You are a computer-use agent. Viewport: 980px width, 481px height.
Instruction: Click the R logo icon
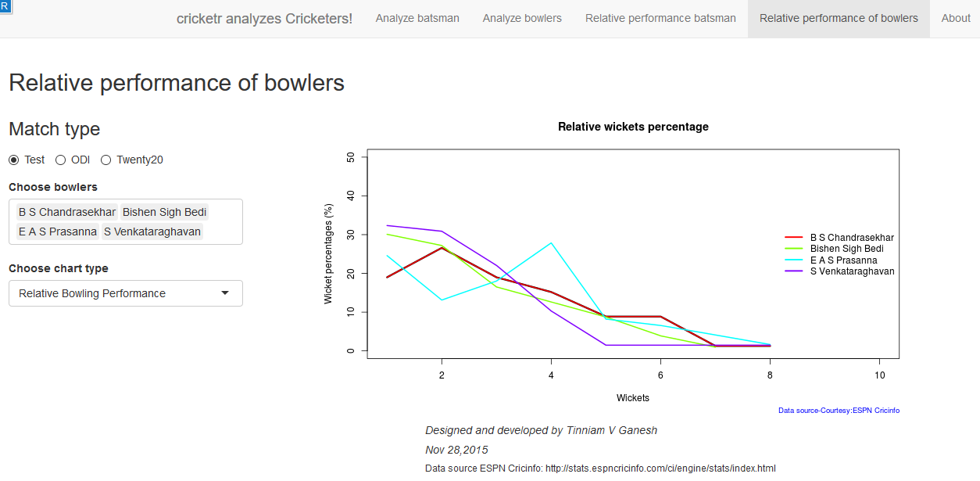click(x=5, y=5)
